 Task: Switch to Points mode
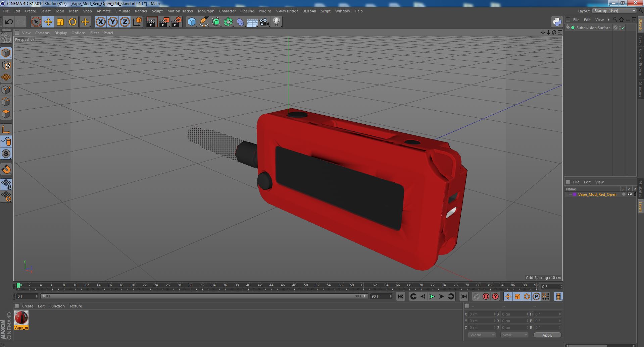click(x=6, y=90)
